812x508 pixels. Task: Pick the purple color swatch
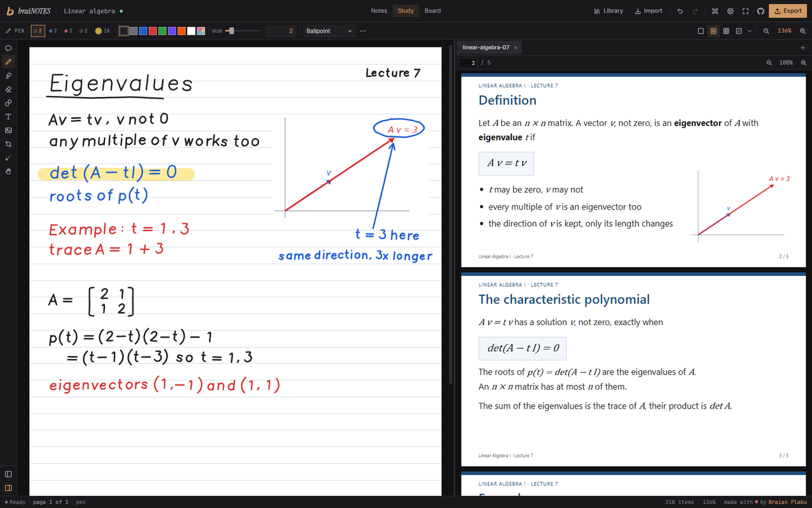coord(172,31)
